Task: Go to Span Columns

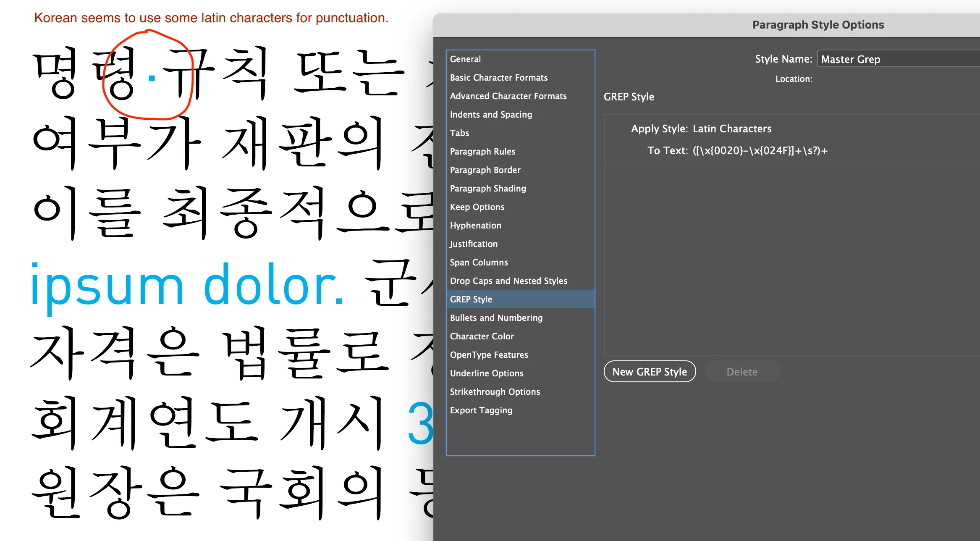Action: (x=479, y=263)
